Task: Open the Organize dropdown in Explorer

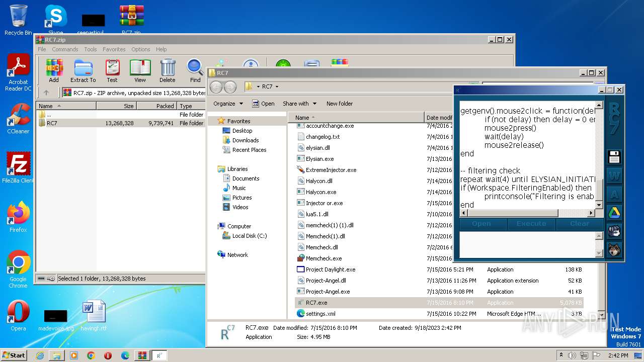Action: pos(228,104)
